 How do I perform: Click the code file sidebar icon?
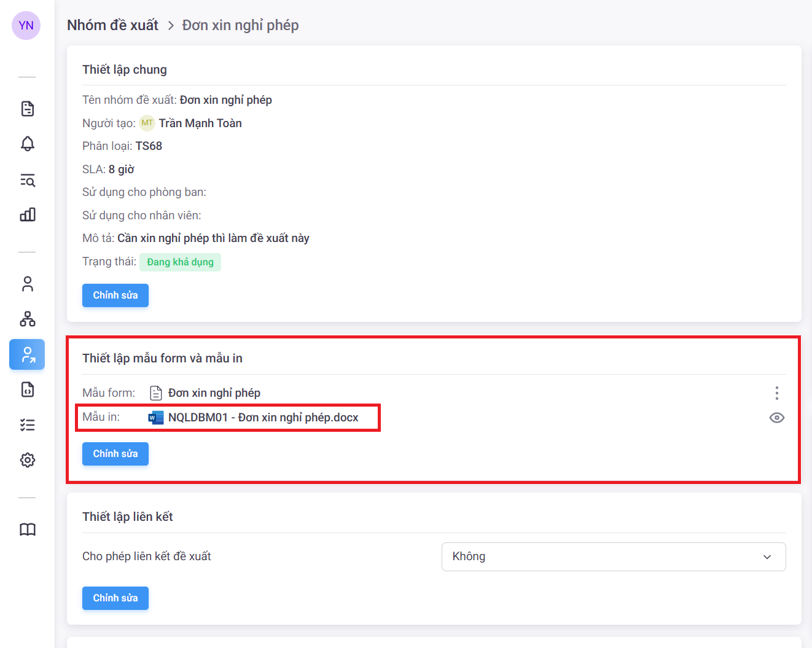pyautogui.click(x=27, y=389)
